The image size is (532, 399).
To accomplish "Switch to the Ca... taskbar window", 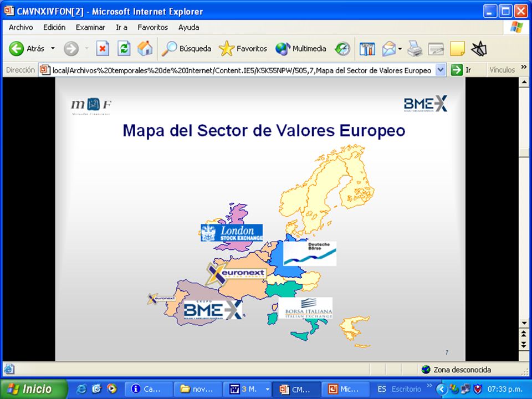I will (x=149, y=389).
